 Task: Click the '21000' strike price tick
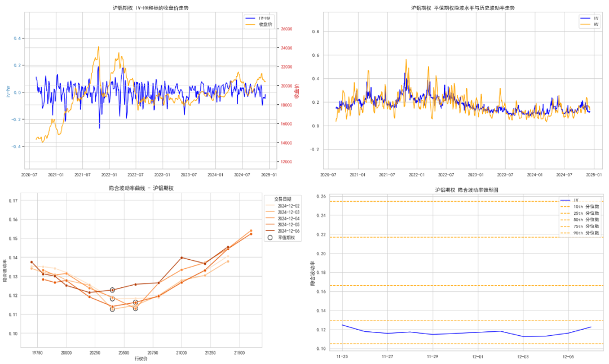coord(182,353)
